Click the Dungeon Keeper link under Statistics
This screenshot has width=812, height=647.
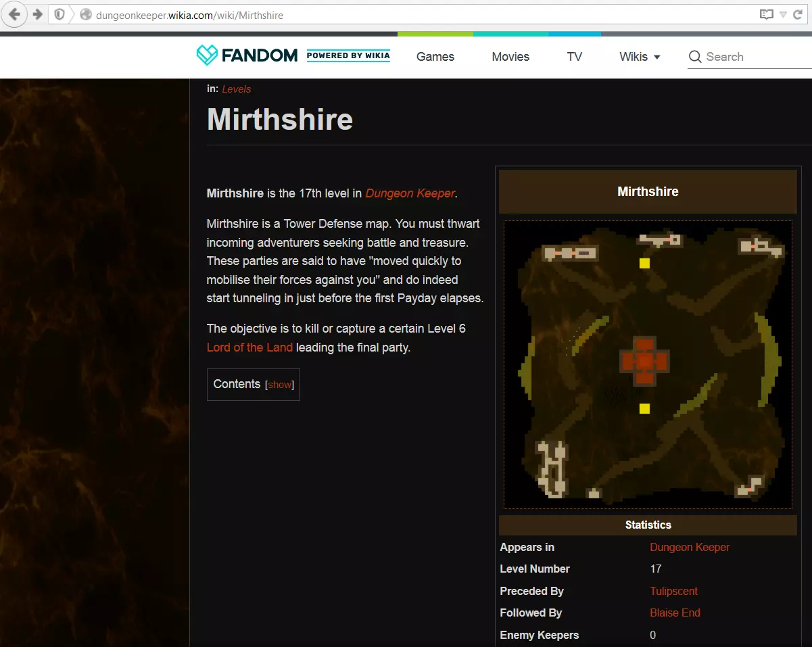690,547
